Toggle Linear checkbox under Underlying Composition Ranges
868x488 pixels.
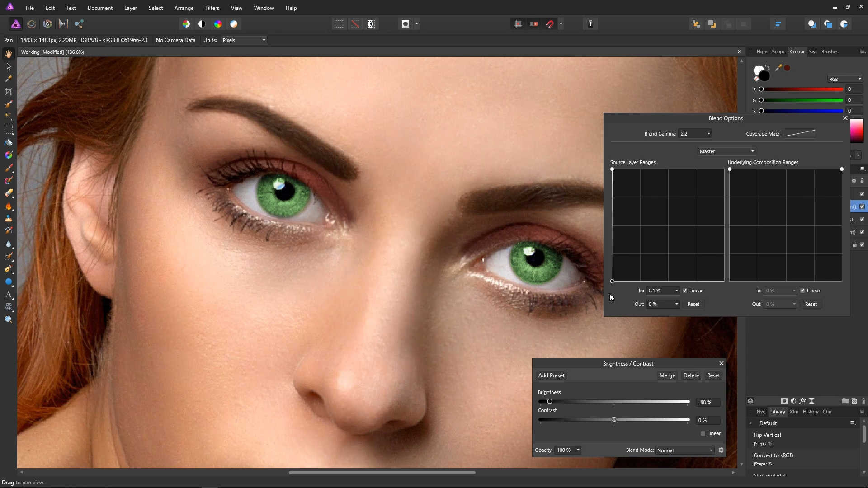(802, 291)
